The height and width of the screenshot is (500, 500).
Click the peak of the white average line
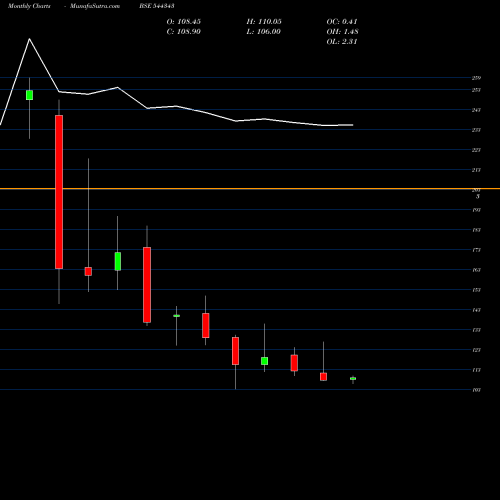29,39
